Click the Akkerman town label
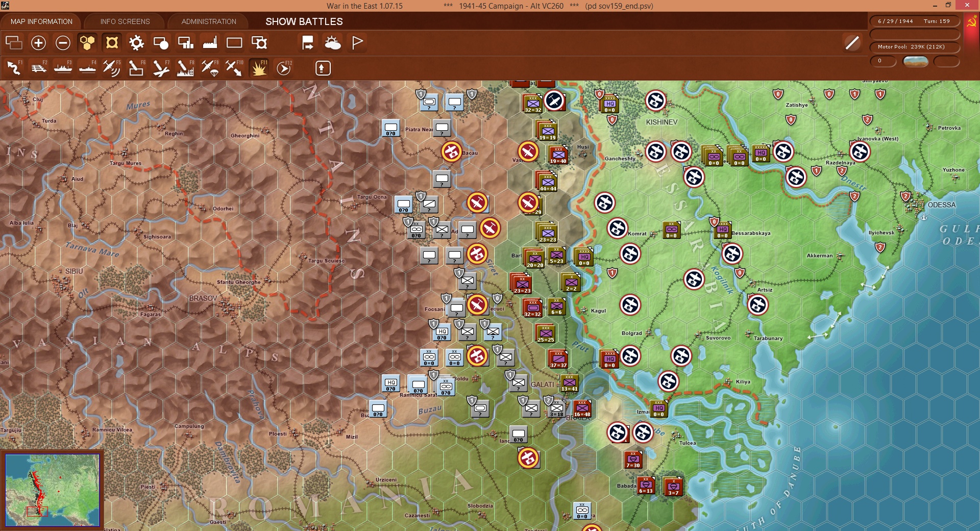Viewport: 980px width, 531px height. (820, 255)
